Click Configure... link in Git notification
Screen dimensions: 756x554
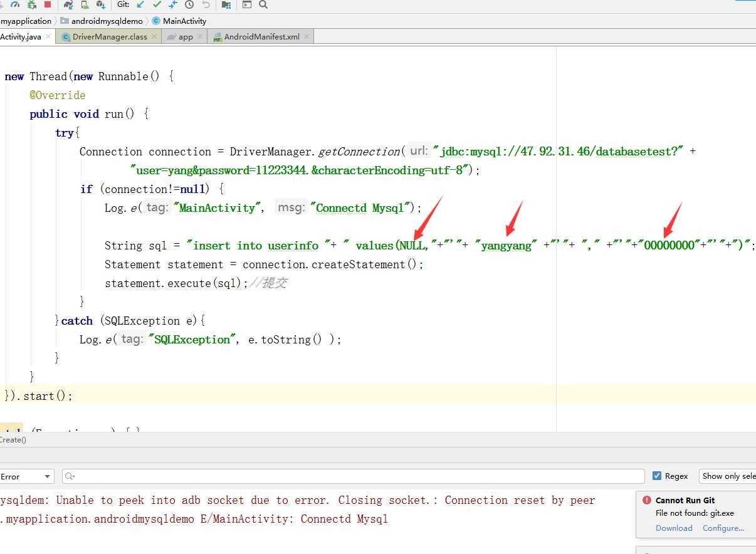[723, 528]
